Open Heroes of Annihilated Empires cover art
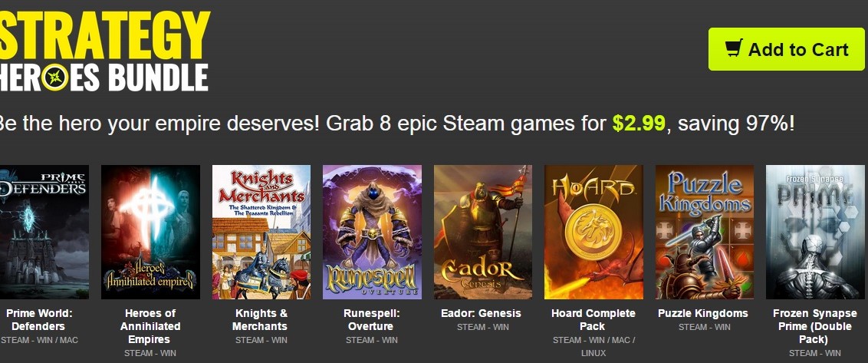The image size is (868, 363). pyautogui.click(x=150, y=233)
